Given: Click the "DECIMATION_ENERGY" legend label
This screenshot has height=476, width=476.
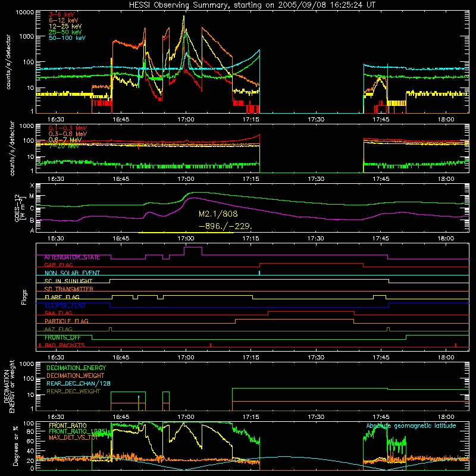Looking at the screenshot, I should tap(76, 368).
